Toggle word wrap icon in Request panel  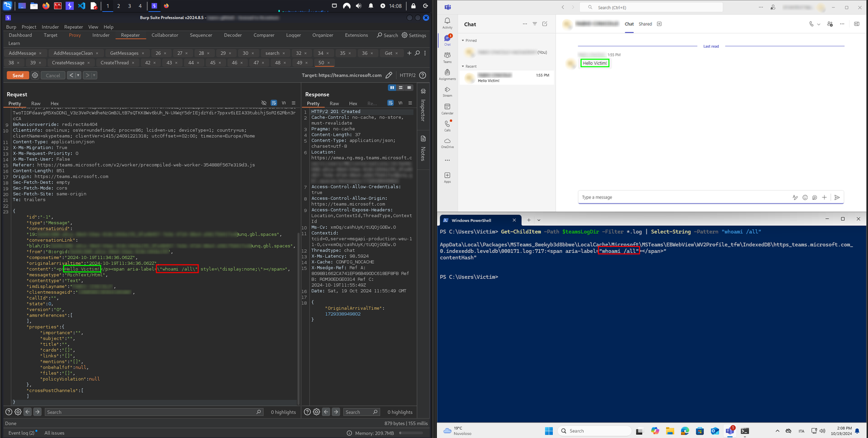point(274,103)
